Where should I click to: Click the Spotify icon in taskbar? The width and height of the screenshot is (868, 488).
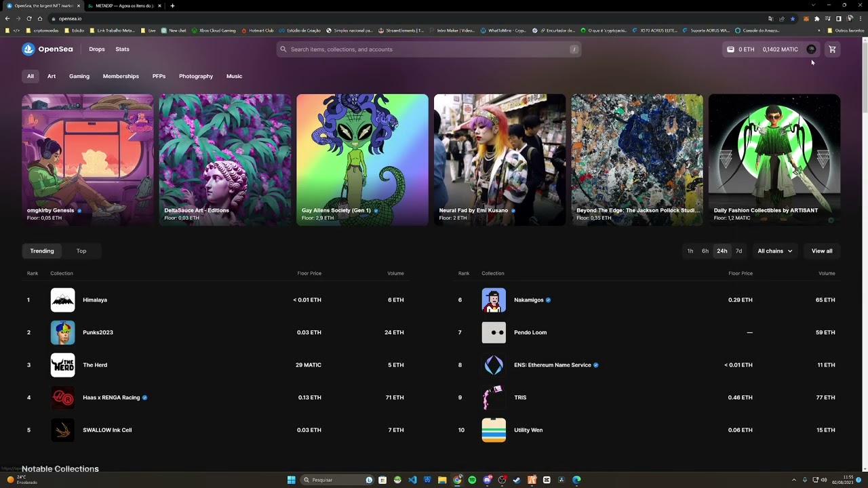pos(472,480)
